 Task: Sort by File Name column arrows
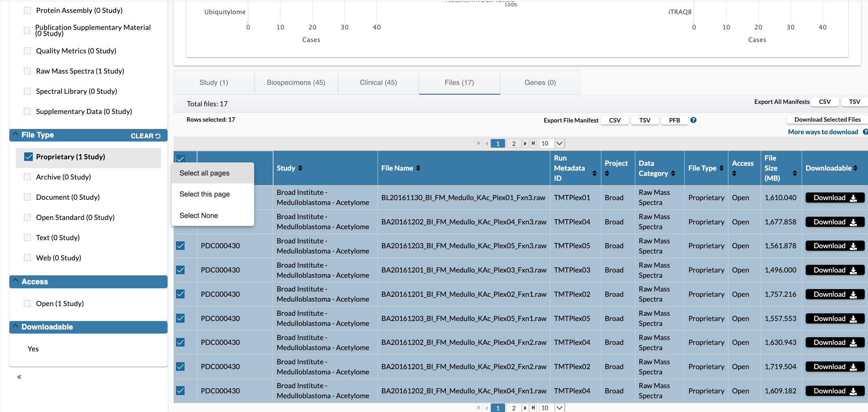pyautogui.click(x=418, y=168)
